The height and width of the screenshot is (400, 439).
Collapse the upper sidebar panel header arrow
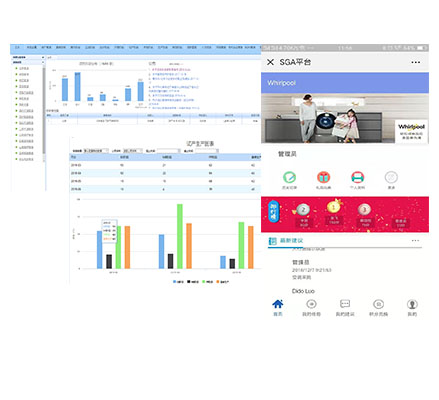(43, 57)
